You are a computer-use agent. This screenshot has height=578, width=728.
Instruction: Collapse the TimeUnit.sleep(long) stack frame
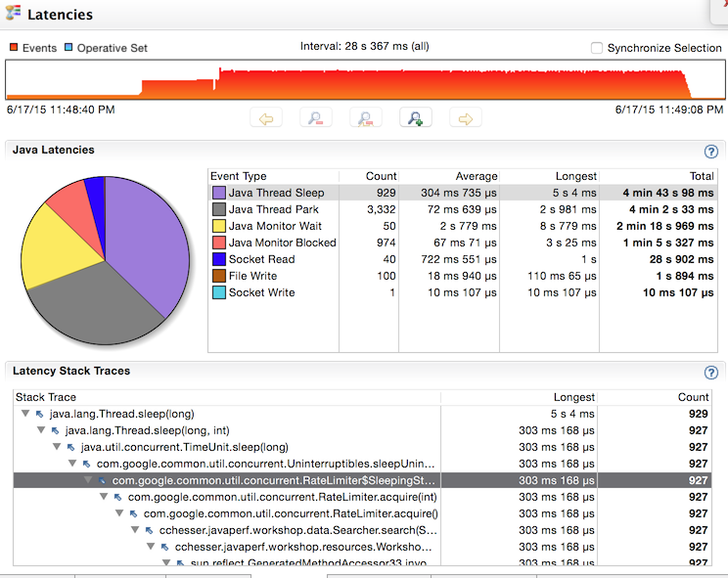click(57, 447)
